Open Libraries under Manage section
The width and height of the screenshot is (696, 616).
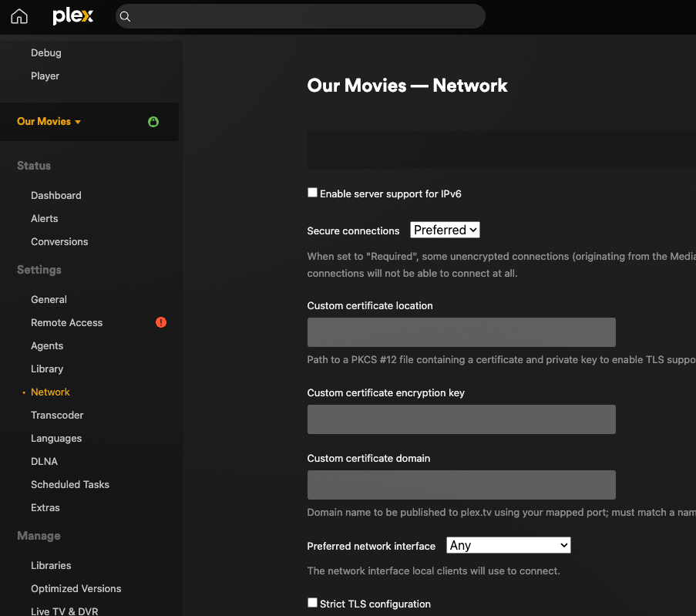[51, 565]
